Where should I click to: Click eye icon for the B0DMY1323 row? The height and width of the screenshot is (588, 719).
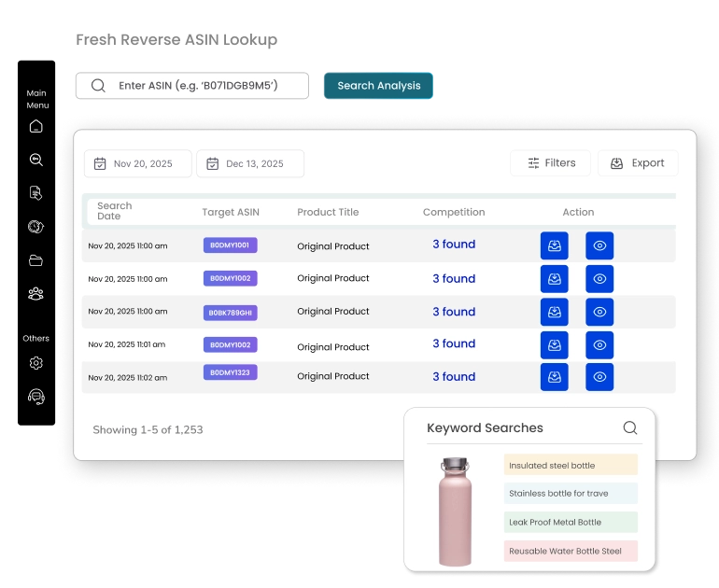coord(599,377)
